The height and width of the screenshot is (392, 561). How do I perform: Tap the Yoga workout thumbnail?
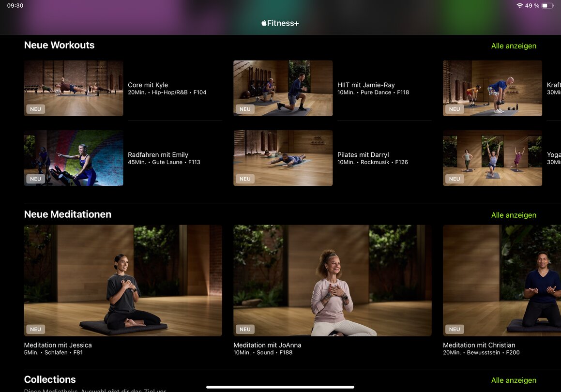(492, 158)
